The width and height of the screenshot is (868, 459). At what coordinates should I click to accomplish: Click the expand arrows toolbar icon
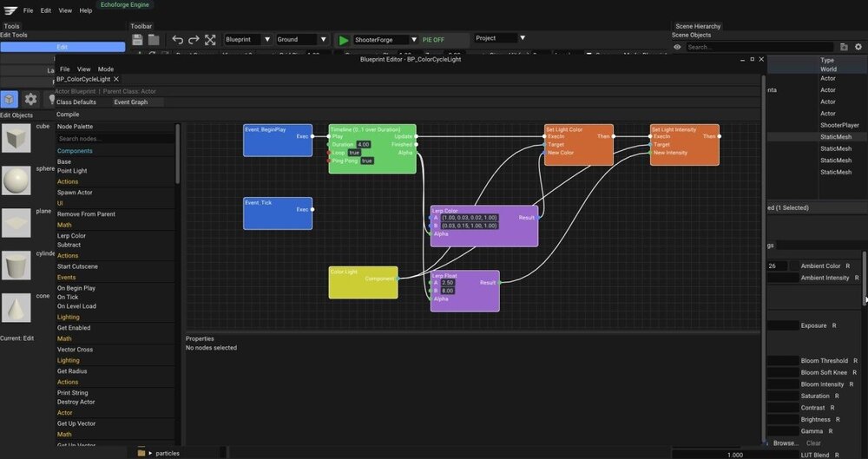pos(210,39)
